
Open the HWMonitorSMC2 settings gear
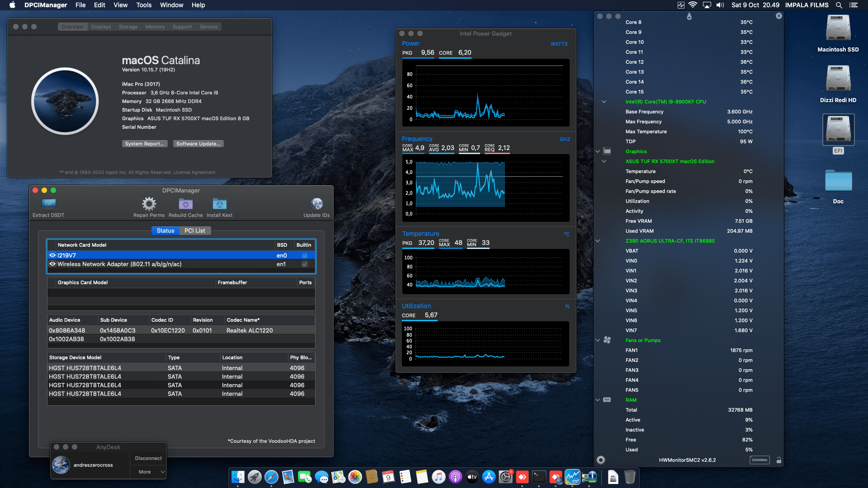[x=601, y=460]
